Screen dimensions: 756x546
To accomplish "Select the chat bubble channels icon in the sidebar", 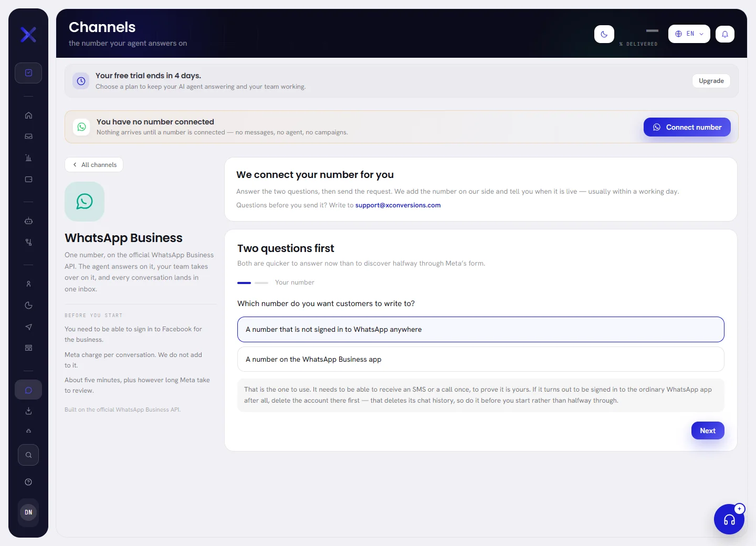I will [x=28, y=390].
